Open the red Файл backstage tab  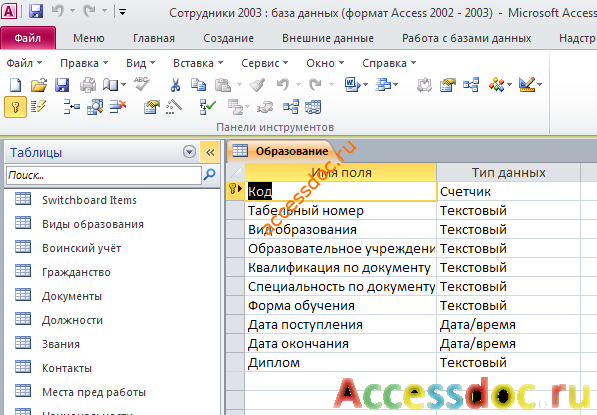click(x=28, y=38)
